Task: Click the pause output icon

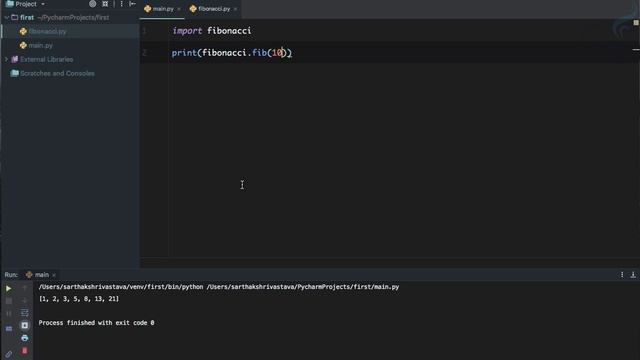Action: click(9, 313)
